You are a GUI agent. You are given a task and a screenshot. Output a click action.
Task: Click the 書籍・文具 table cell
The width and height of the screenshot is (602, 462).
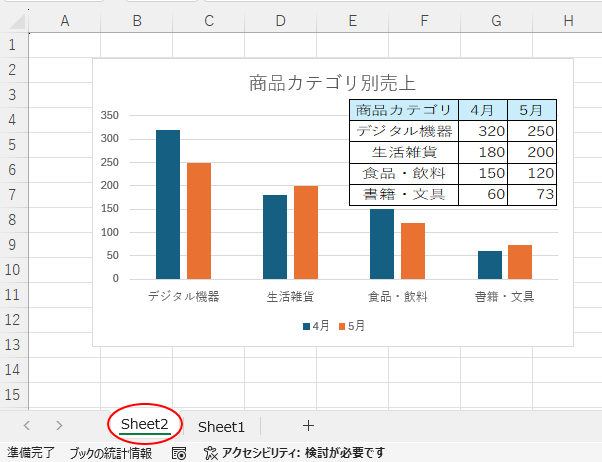404,195
